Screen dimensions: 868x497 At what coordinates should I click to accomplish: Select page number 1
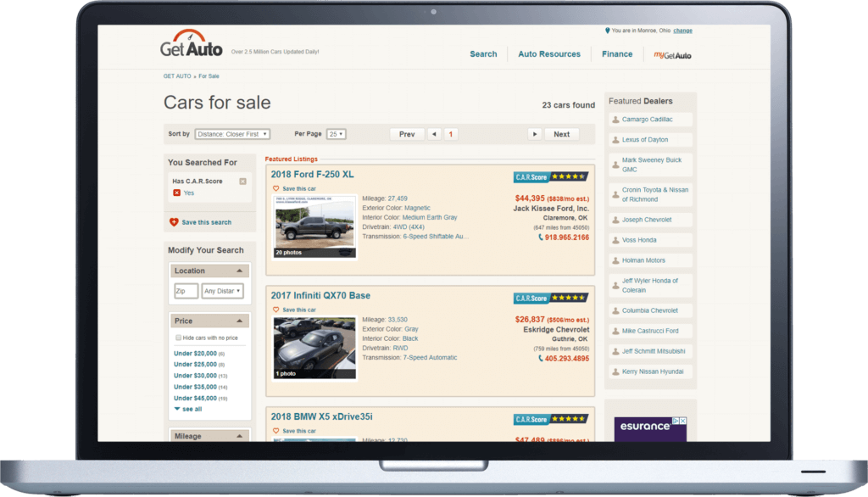click(x=451, y=134)
